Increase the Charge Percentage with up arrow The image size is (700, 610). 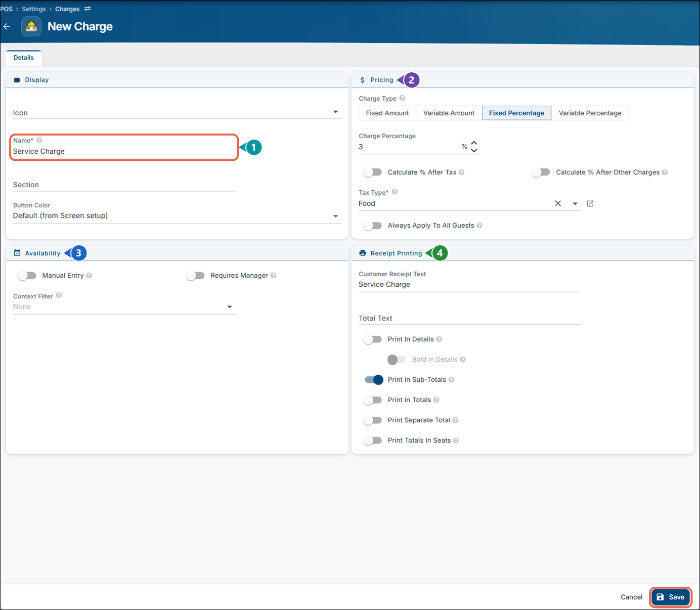(474, 143)
